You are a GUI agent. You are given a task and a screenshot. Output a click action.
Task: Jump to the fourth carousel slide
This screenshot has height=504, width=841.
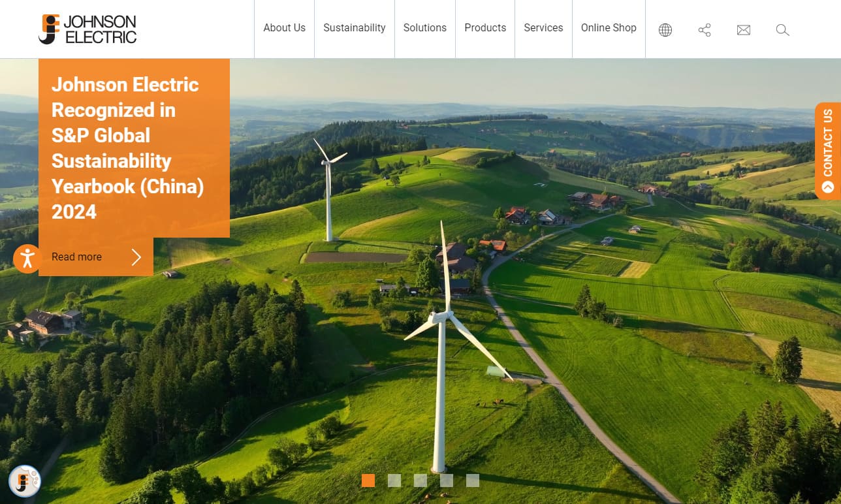coord(447,480)
